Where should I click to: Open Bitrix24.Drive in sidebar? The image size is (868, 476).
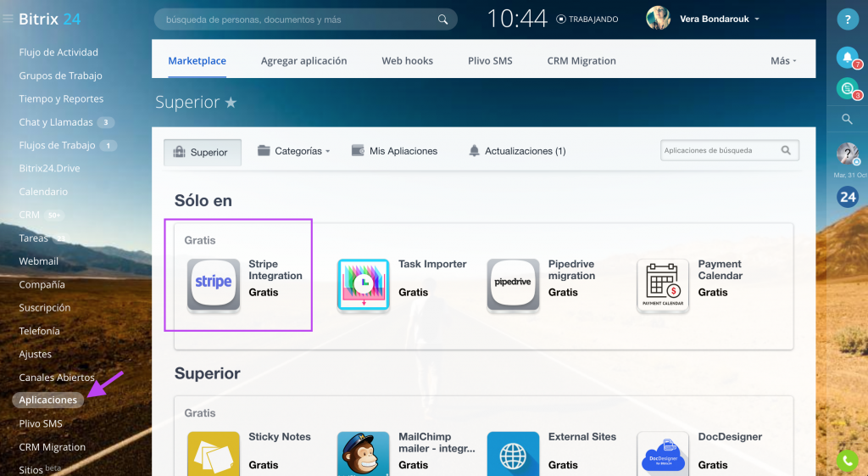49,169
